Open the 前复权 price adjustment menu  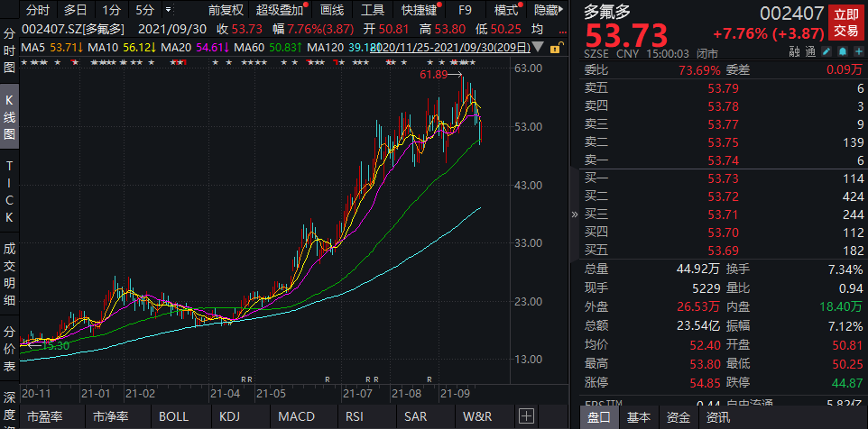tap(225, 11)
